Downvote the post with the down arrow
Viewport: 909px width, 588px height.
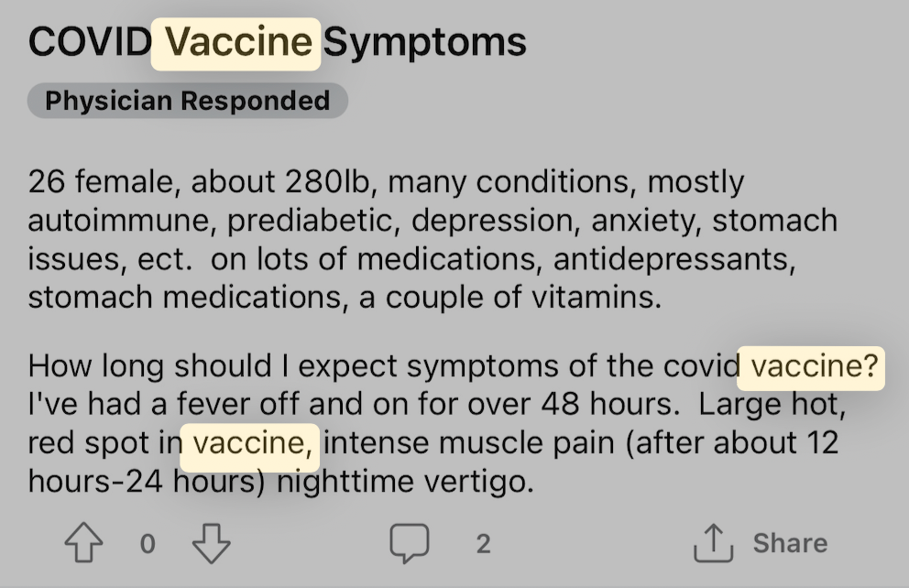click(211, 543)
